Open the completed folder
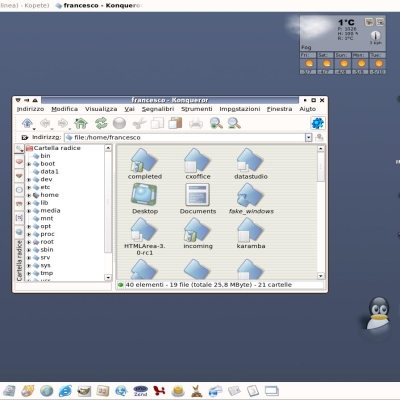The width and height of the screenshot is (400, 400). (x=145, y=164)
